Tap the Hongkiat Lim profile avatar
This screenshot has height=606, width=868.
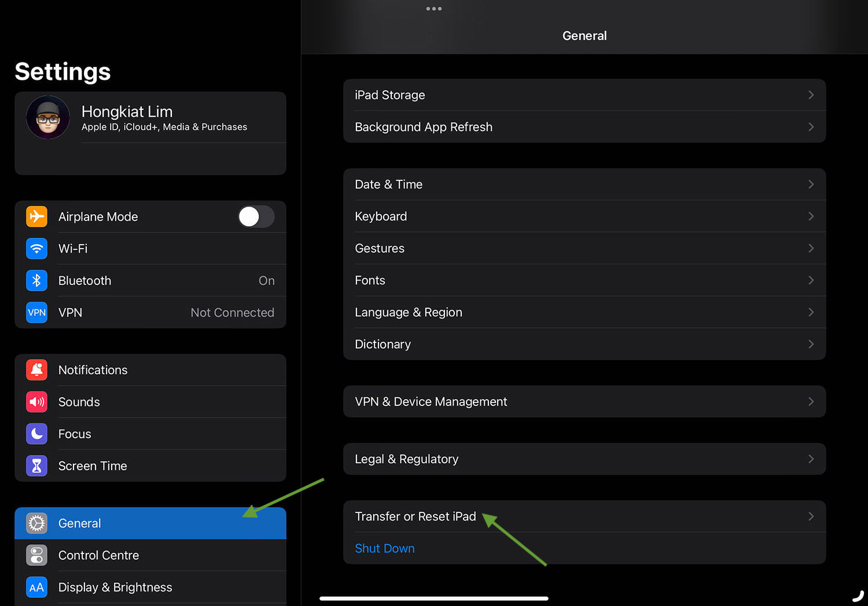click(48, 117)
